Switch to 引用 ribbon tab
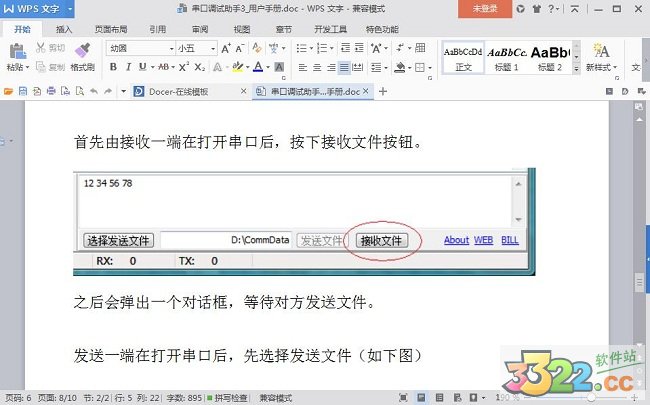 pyautogui.click(x=158, y=29)
